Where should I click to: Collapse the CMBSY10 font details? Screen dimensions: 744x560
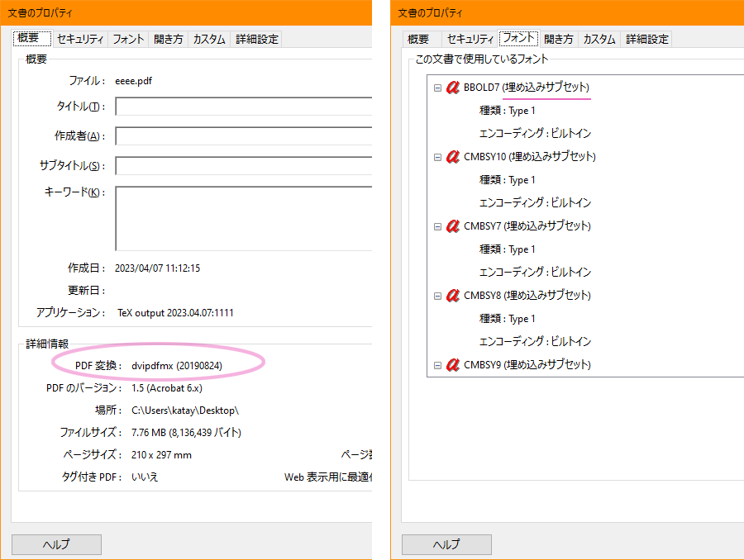coord(436,156)
